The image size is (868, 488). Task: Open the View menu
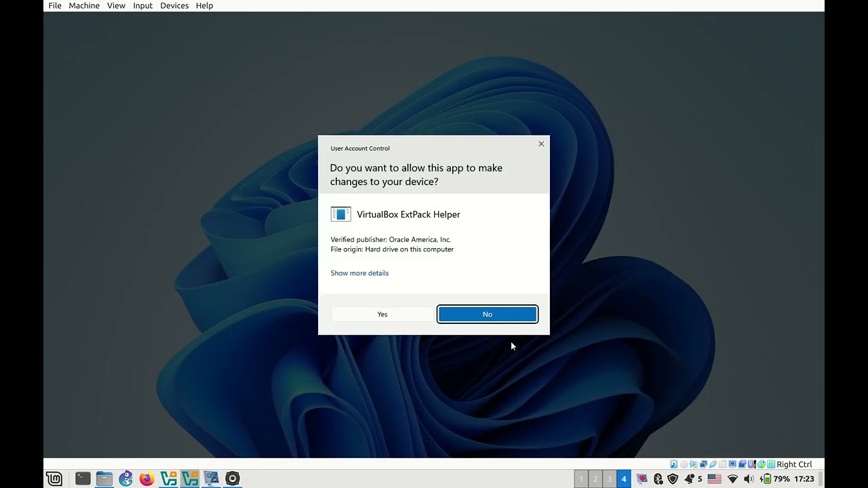(x=116, y=5)
